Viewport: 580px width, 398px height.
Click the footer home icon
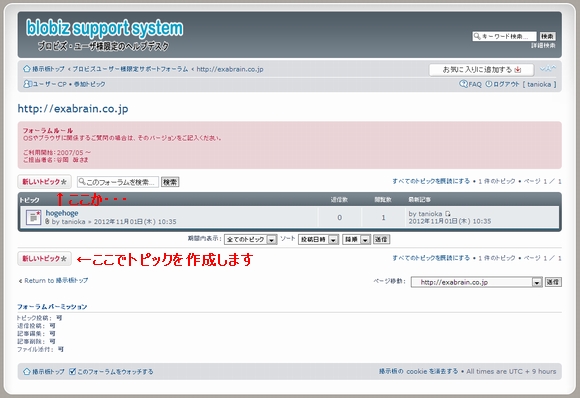27,371
